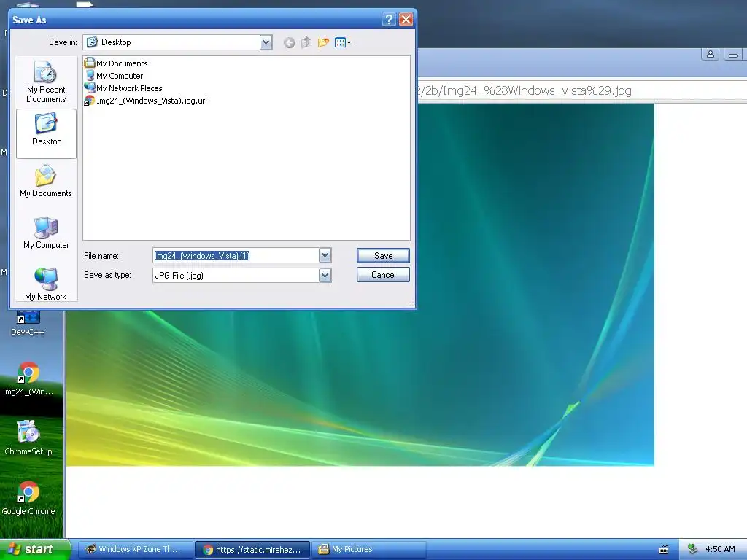Open Img24_(Win... desktop shortcut
This screenshot has width=747, height=560.
(x=28, y=378)
